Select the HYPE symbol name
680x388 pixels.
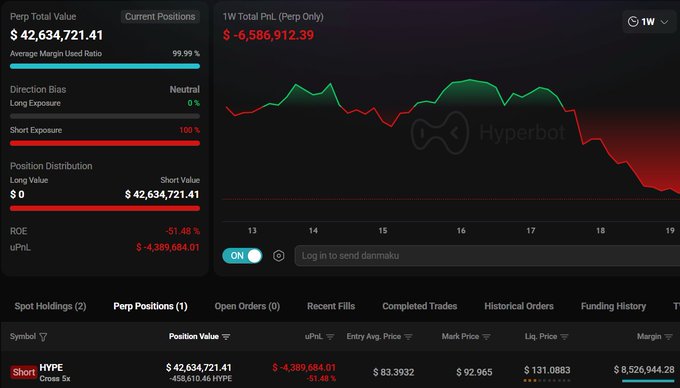click(51, 367)
